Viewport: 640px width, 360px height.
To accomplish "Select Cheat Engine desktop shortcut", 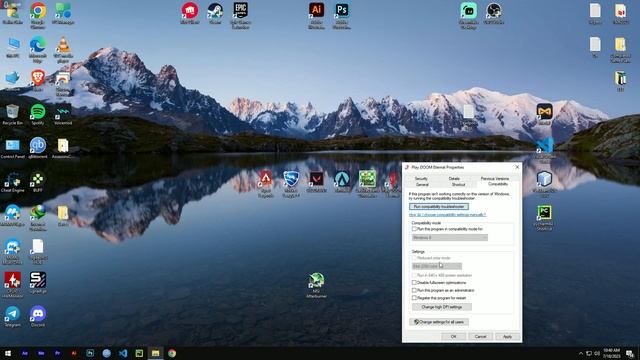I will 12,182.
